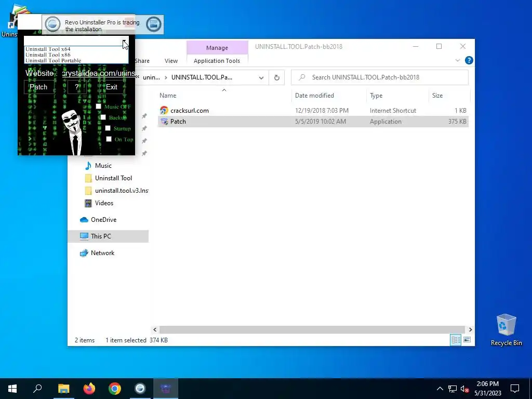The height and width of the screenshot is (399, 532).
Task: Click the Patch button in patcher
Action: (38, 87)
